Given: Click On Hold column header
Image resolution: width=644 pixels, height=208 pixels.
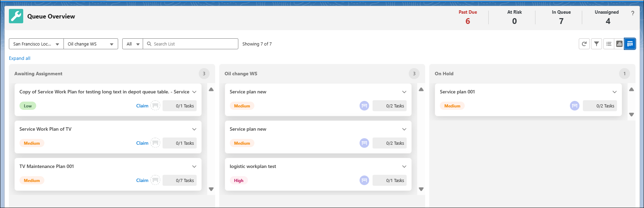Looking at the screenshot, I should (444, 74).
